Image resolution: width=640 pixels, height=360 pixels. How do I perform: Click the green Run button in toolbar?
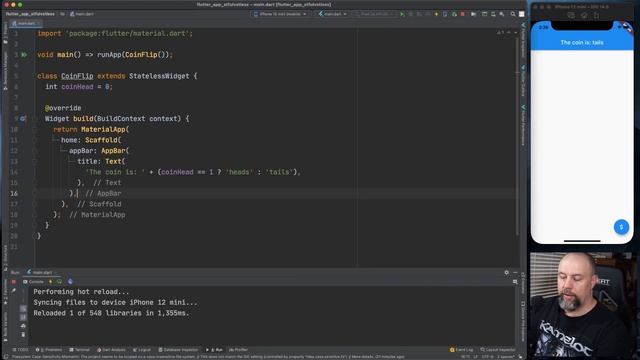(402, 14)
